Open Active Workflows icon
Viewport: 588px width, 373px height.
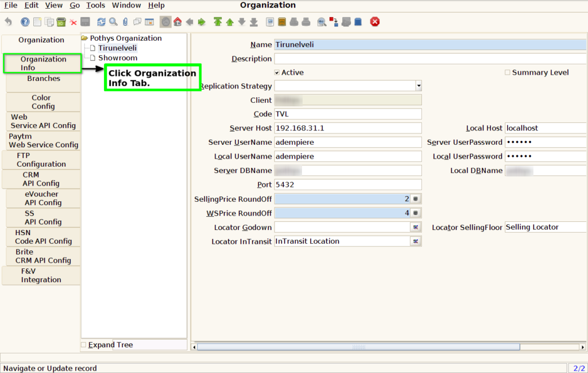pos(334,22)
